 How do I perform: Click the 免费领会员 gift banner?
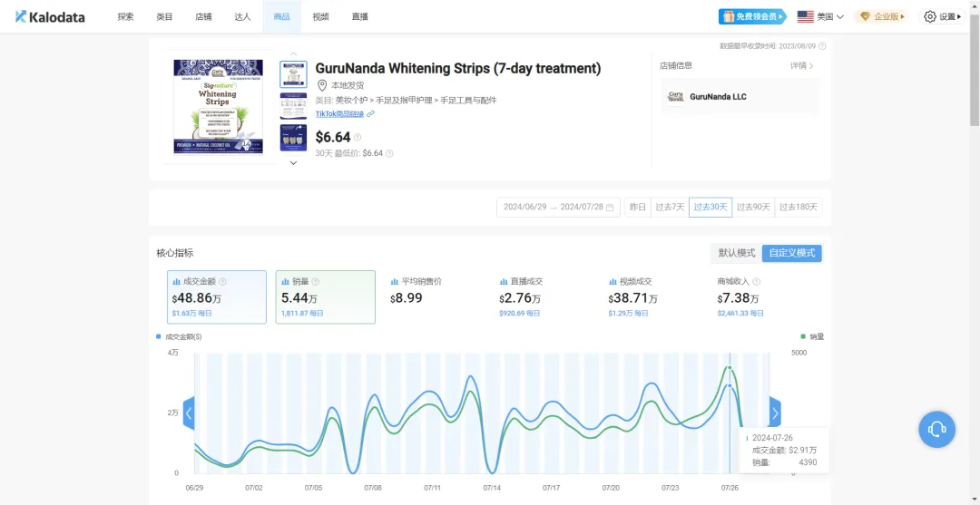[752, 17]
